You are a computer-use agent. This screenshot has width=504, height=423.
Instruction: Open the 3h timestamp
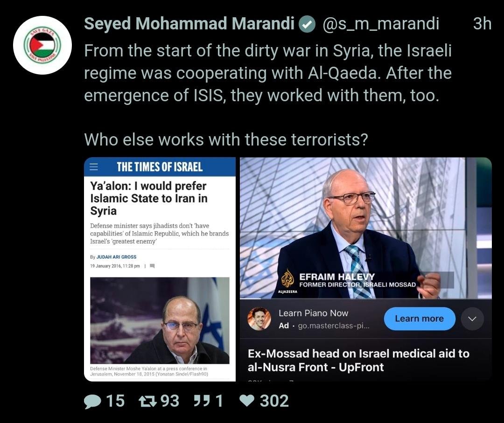coord(482,24)
